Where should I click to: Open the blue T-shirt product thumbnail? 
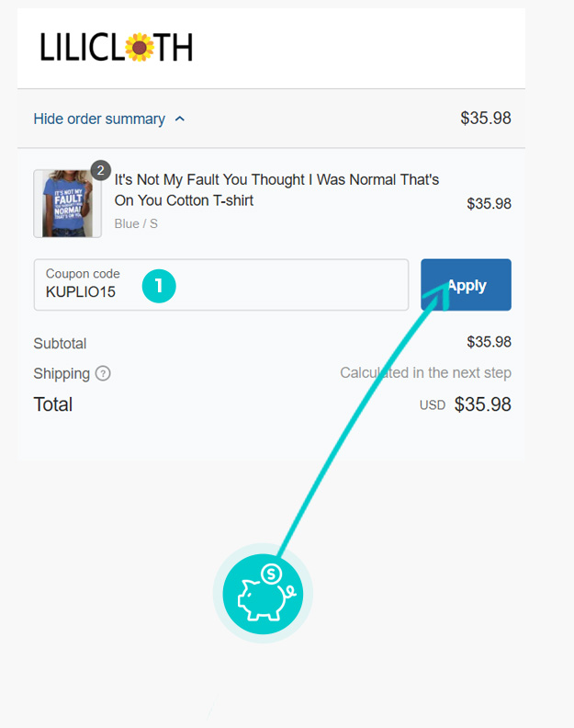[67, 204]
